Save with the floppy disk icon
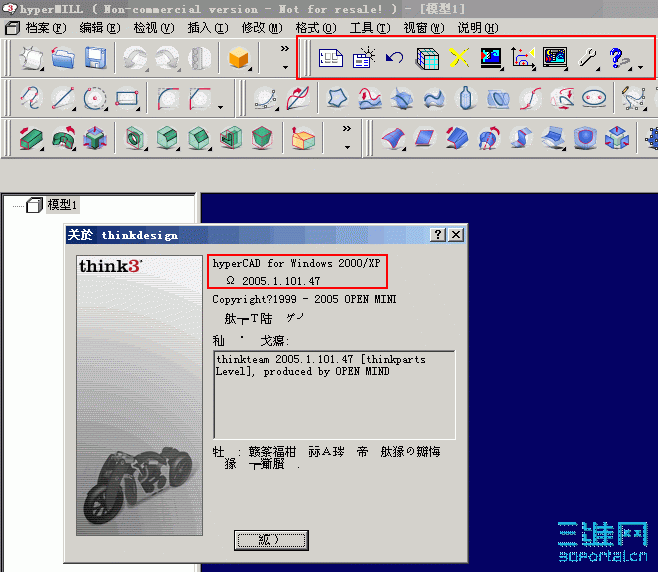The image size is (658, 572). point(95,58)
